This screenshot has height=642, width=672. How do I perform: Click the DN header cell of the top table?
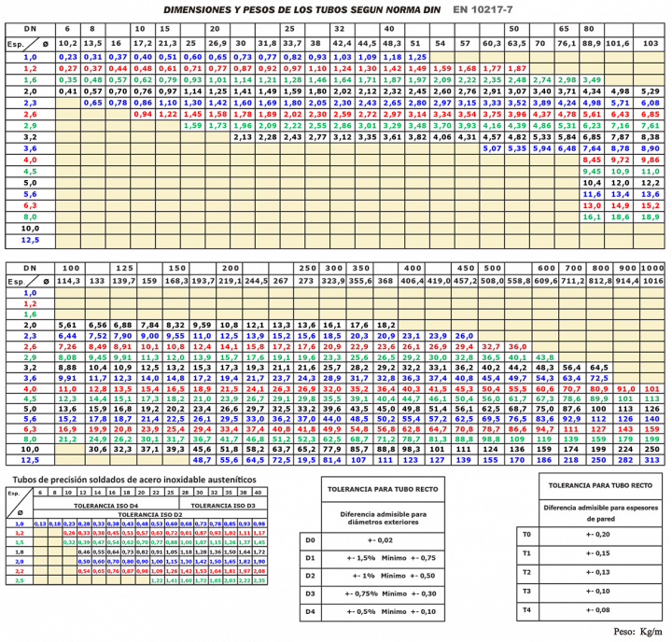[x=30, y=30]
